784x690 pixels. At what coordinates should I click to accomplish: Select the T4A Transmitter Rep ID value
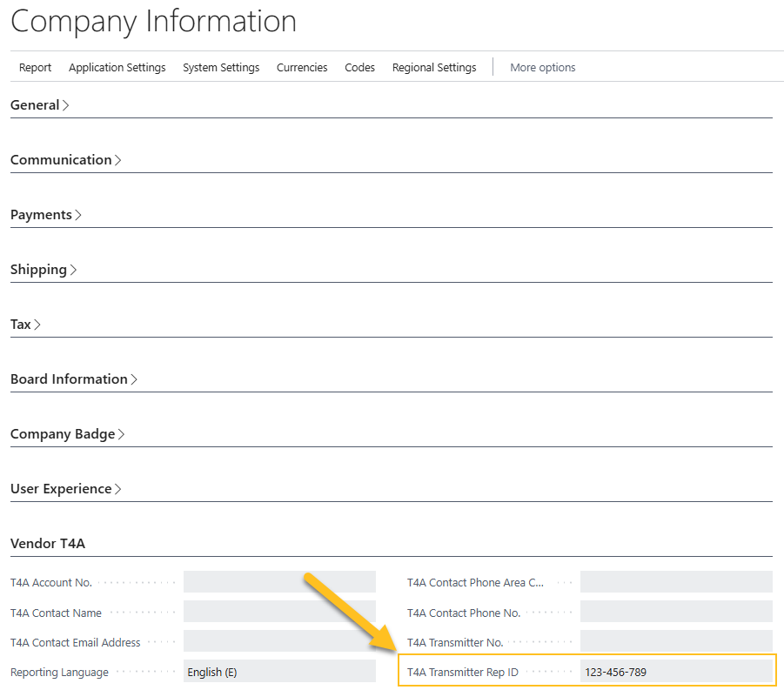click(x=677, y=671)
